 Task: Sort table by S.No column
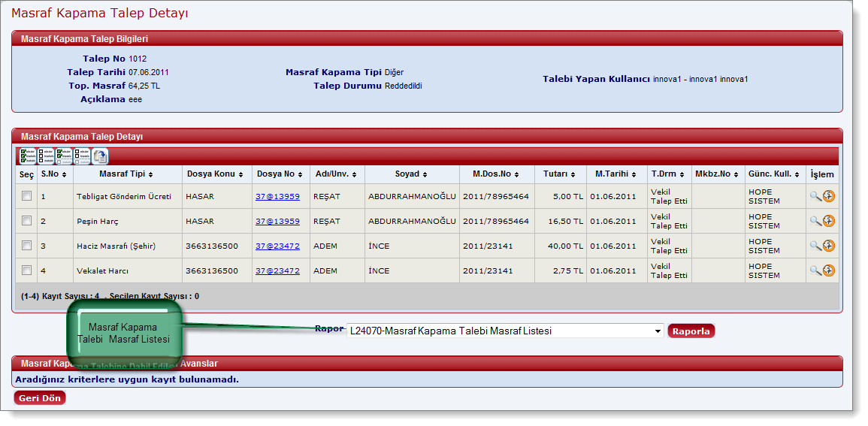(54, 174)
